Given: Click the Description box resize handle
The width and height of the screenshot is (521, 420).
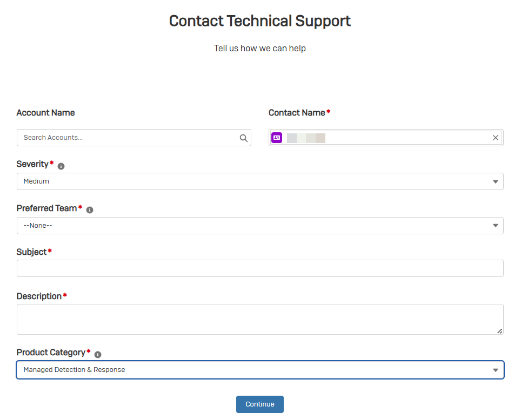Looking at the screenshot, I should coord(499,330).
